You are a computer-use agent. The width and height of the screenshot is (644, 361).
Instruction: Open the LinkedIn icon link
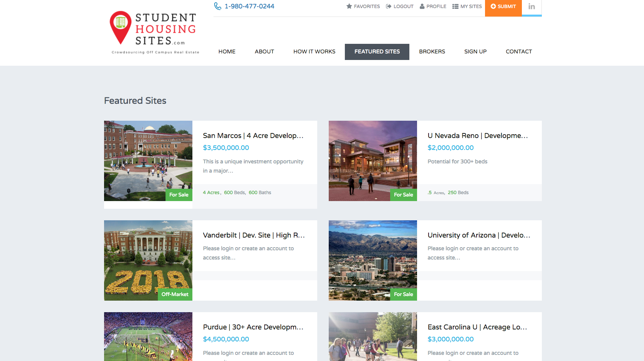tap(531, 7)
